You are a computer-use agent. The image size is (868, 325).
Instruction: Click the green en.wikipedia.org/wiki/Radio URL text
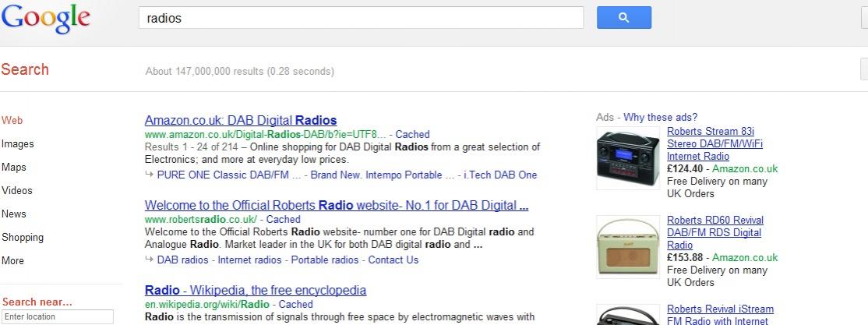click(x=207, y=304)
